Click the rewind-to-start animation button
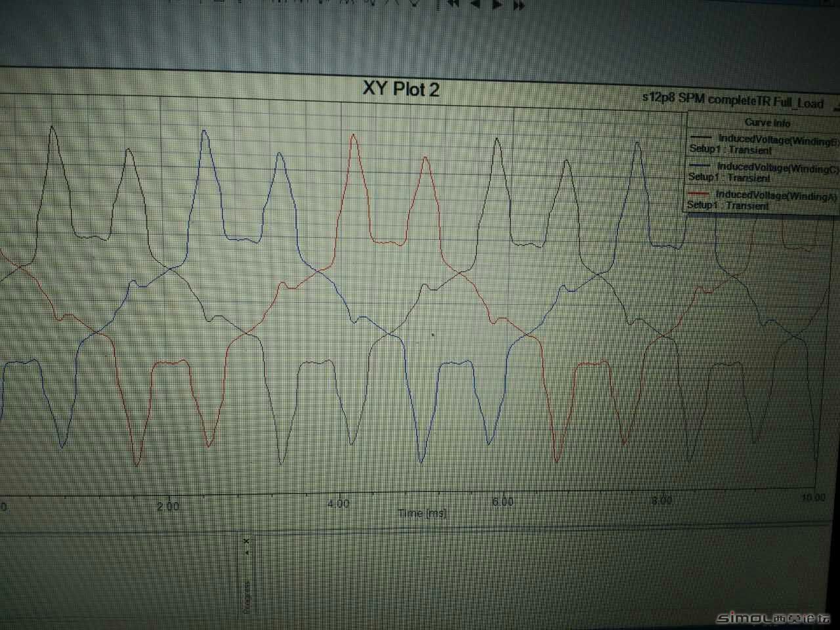The width and height of the screenshot is (840, 630). tap(453, 3)
